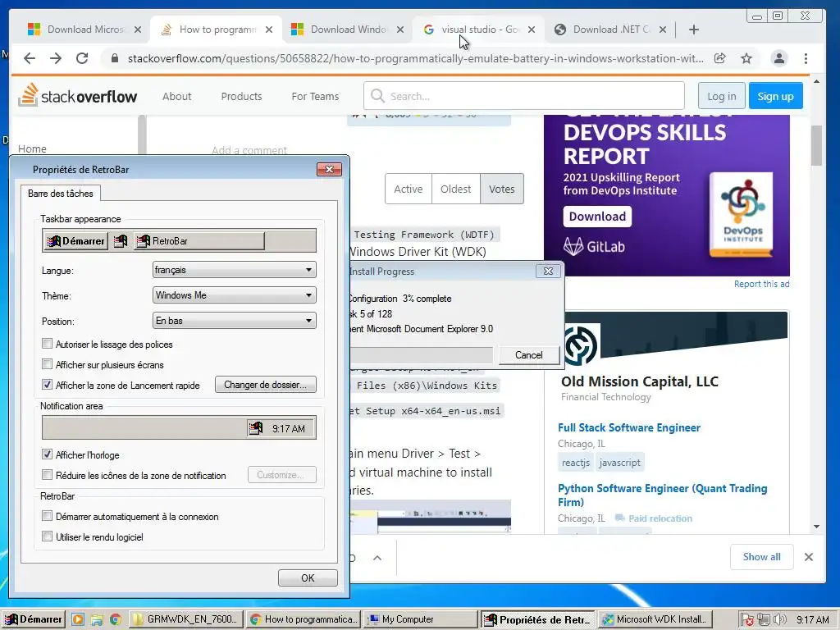Open 'Full Stack Software Engineer' job link

(629, 427)
